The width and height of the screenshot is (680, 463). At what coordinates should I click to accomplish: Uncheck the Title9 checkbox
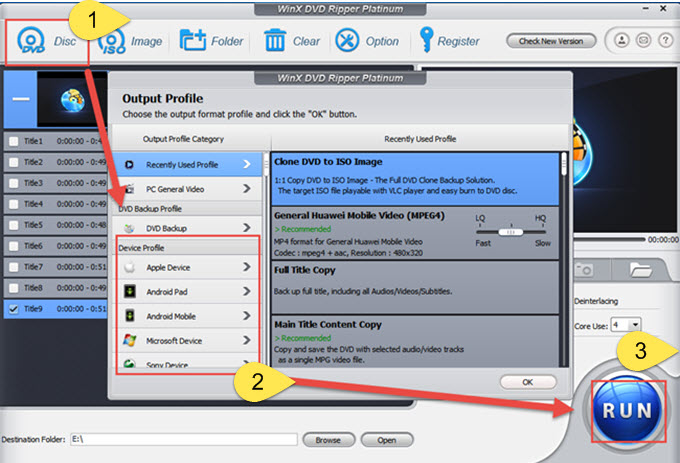(14, 309)
